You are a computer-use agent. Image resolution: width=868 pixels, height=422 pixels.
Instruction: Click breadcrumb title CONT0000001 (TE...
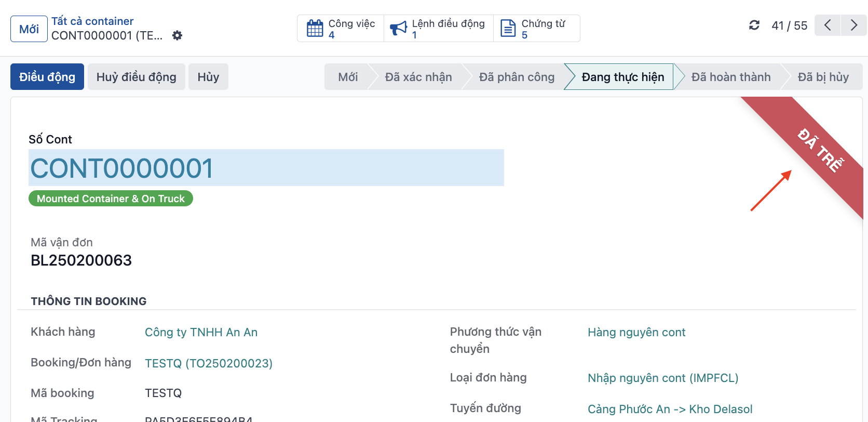pos(107,35)
